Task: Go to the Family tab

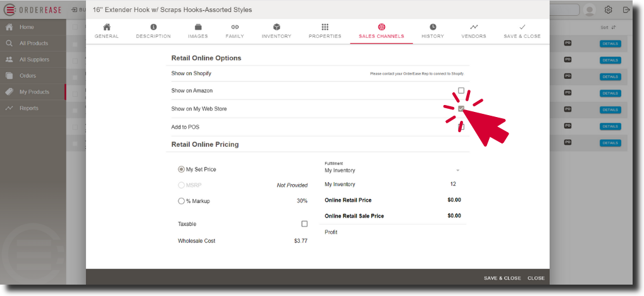Action: [x=235, y=31]
